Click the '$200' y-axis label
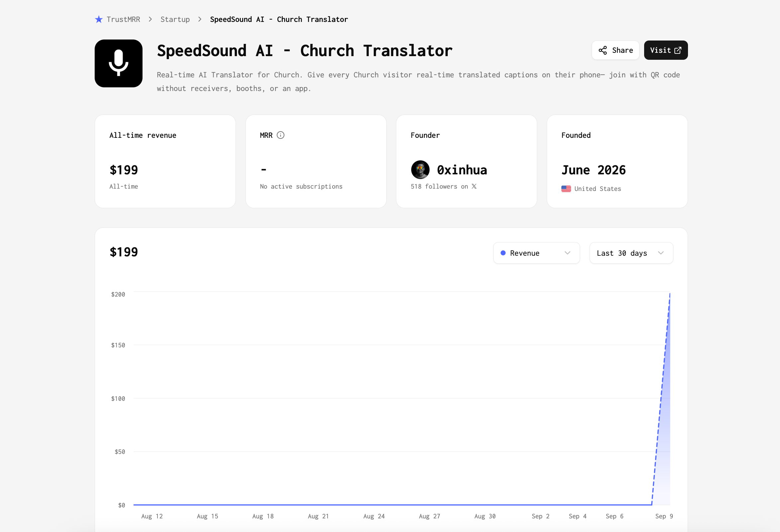Screen dimensions: 780x532 (118, 294)
